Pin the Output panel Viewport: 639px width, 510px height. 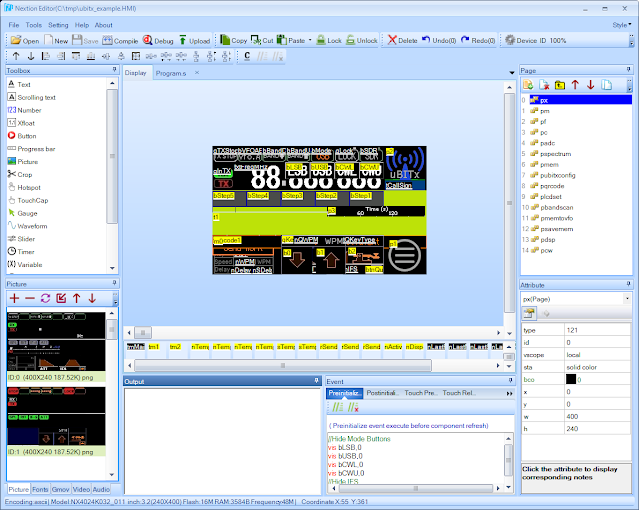click(316, 380)
